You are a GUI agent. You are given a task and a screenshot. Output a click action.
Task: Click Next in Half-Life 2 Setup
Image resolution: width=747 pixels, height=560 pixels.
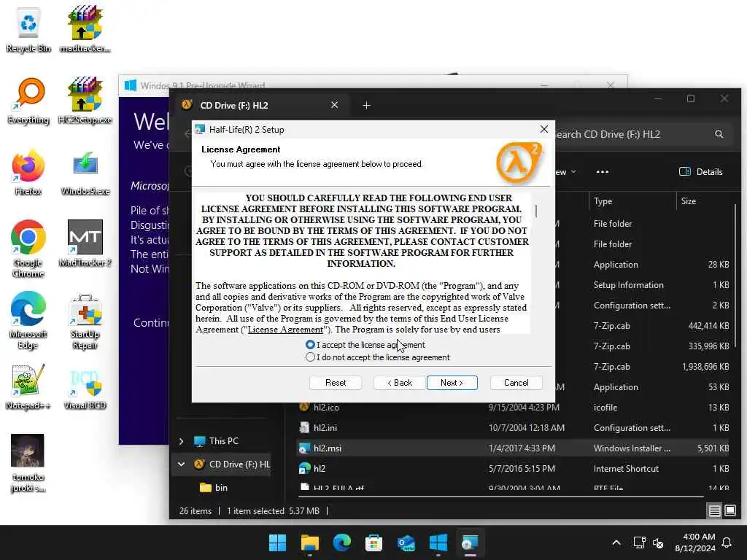(x=452, y=382)
